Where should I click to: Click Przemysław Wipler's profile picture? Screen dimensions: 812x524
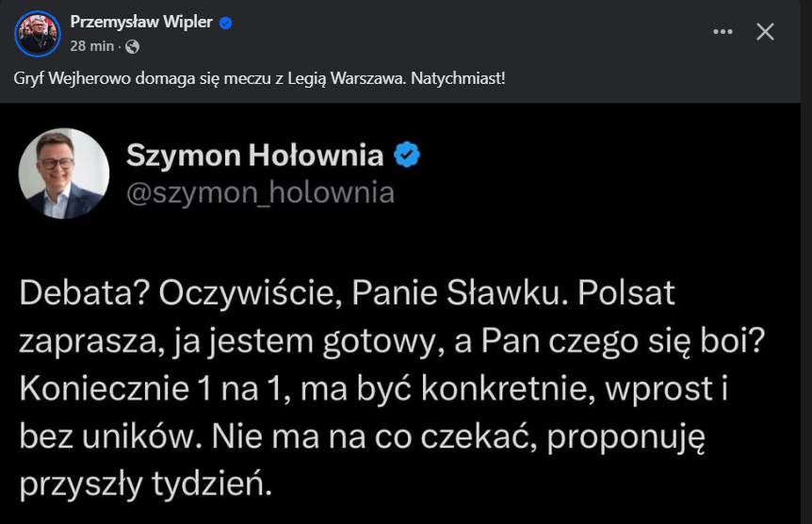point(37,33)
